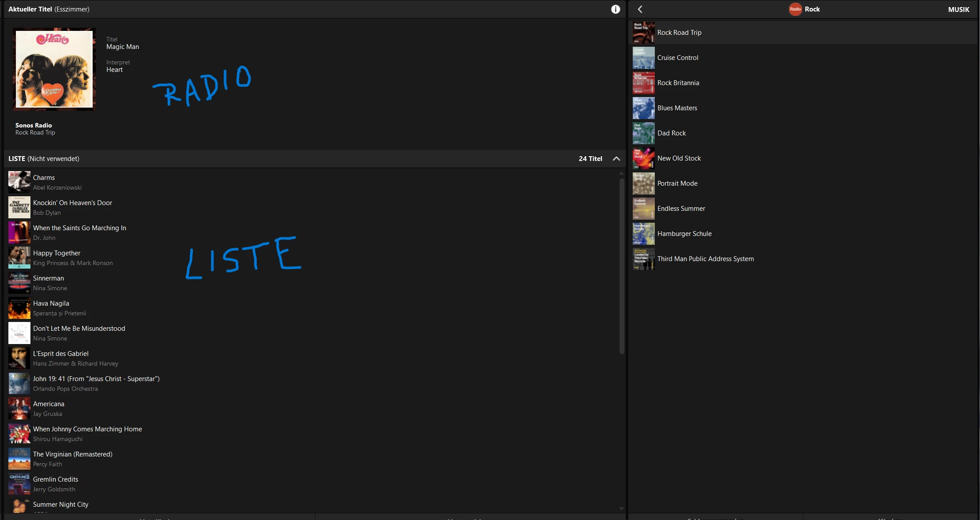
Task: Click the New Old Stock station thumbnail
Action: (x=644, y=158)
